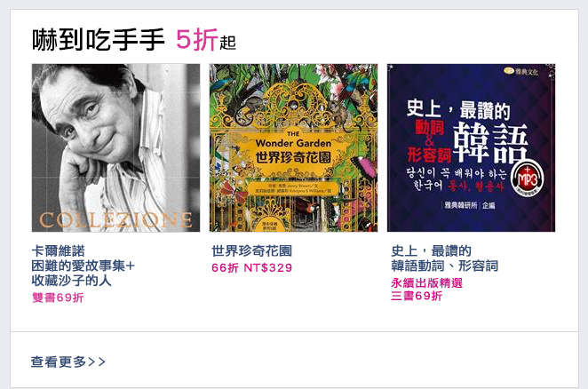Click the pink 5折起 discount label

point(206,40)
